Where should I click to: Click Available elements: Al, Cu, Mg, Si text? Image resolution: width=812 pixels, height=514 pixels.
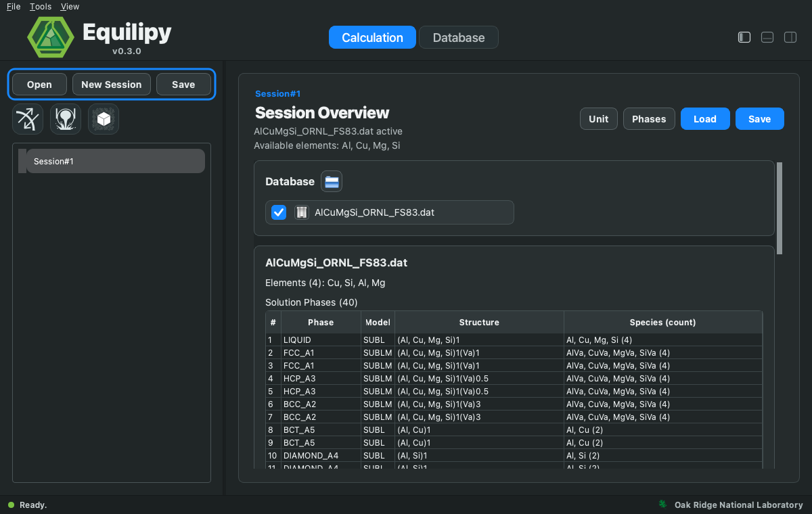point(327,145)
